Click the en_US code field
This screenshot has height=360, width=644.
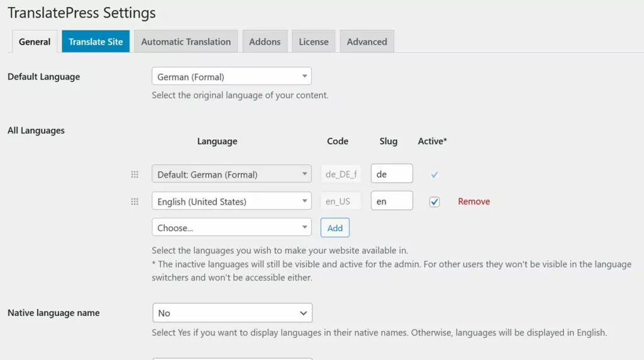click(x=341, y=201)
